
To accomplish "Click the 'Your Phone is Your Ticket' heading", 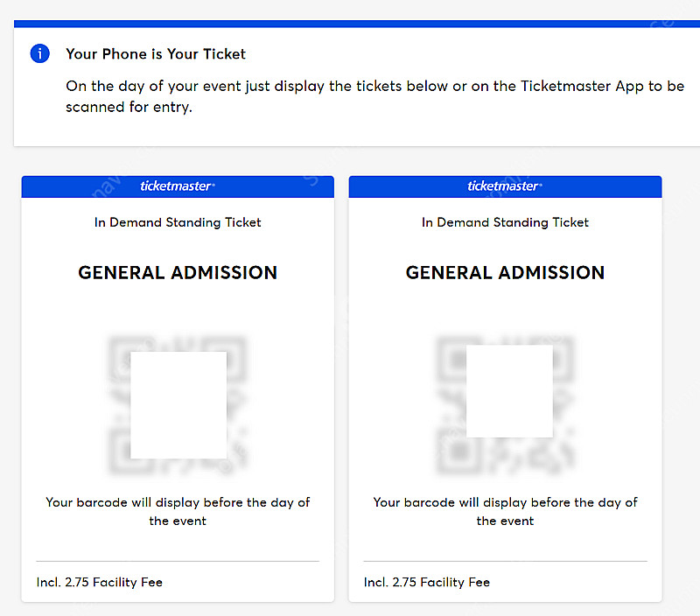I will pyautogui.click(x=156, y=54).
